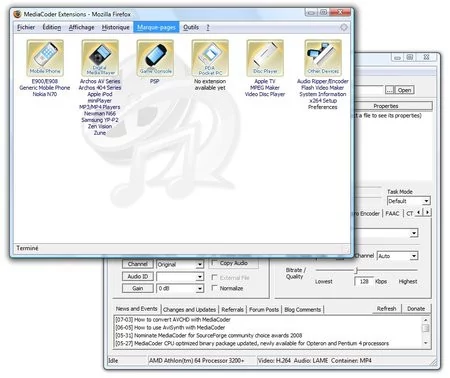Click the Channel button in MediaCoder
This screenshot has width=450, height=378.
tap(138, 264)
